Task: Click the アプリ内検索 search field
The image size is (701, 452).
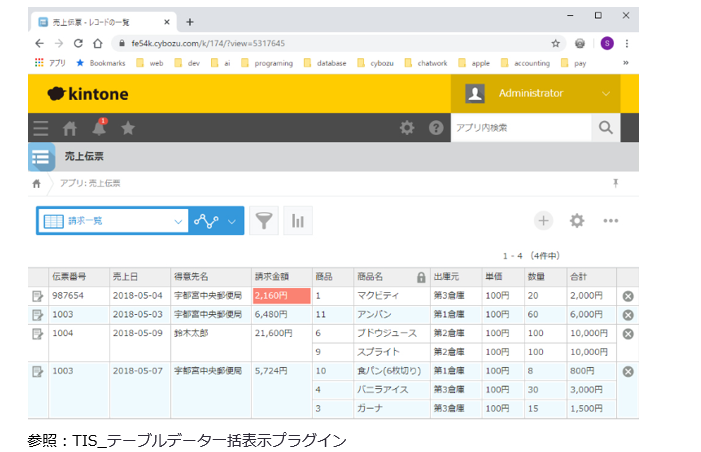Action: click(x=520, y=128)
